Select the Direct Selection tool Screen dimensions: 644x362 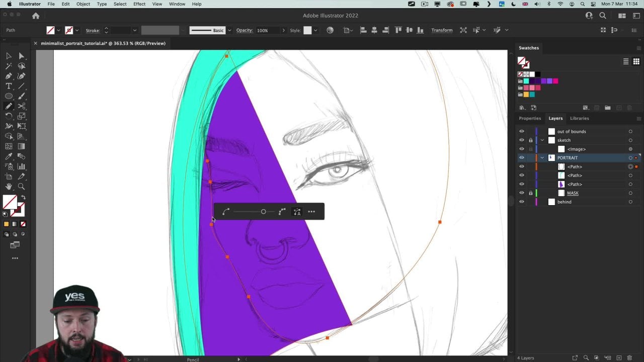[21, 56]
